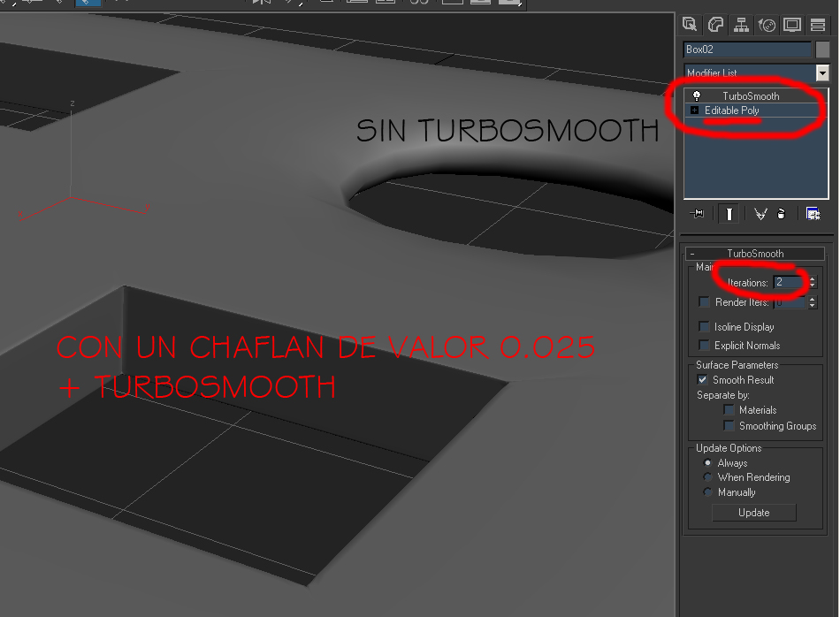The height and width of the screenshot is (617, 840).
Task: Open the Create command panel tab
Action: (690, 25)
